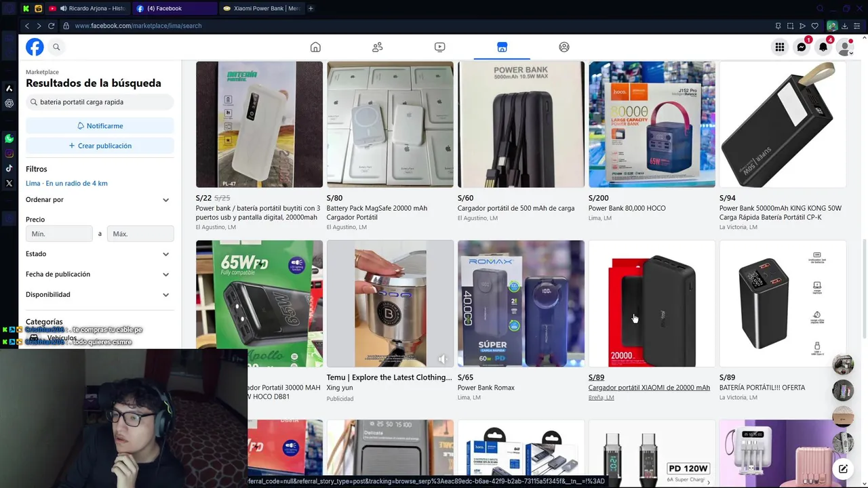Open the 500mAh cargador portátil thumbnail
Screen dimensions: 868x488
point(521,125)
